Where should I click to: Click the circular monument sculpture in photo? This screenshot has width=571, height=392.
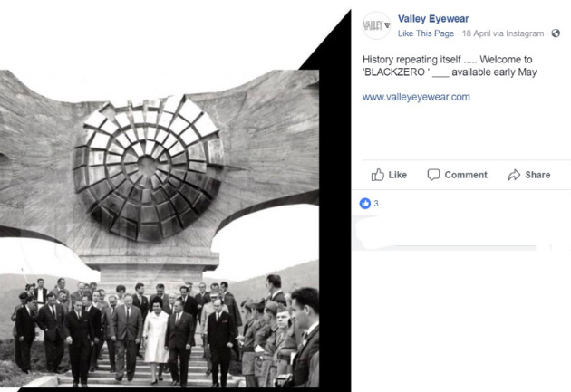(149, 167)
